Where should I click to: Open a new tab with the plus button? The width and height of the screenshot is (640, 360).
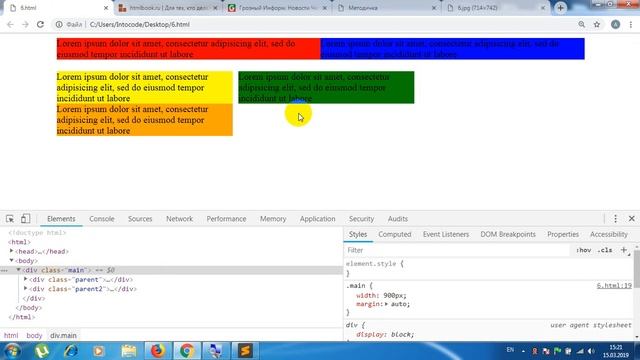click(x=560, y=8)
